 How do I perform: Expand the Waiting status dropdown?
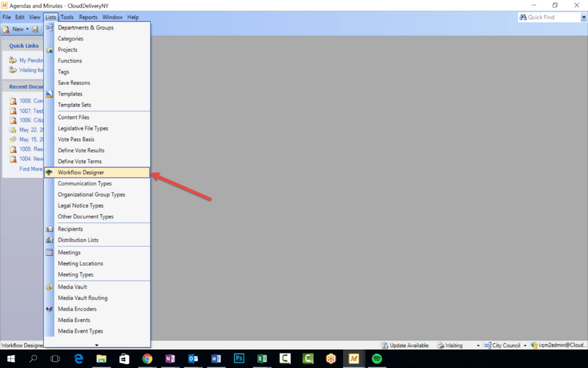[x=478, y=345]
